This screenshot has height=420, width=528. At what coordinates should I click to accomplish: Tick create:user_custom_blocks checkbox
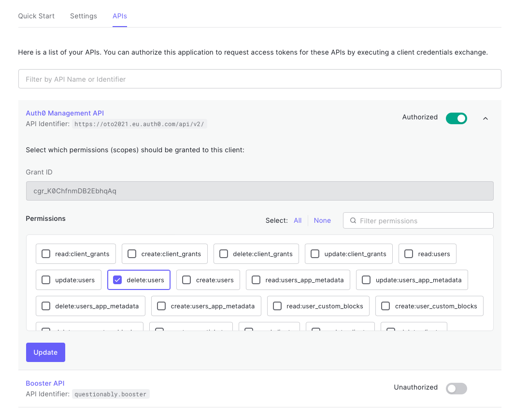tap(385, 306)
